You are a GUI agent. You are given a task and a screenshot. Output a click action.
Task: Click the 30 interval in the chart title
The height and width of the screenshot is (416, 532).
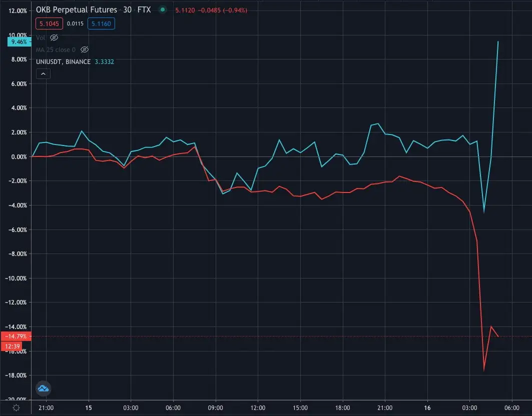(127, 10)
